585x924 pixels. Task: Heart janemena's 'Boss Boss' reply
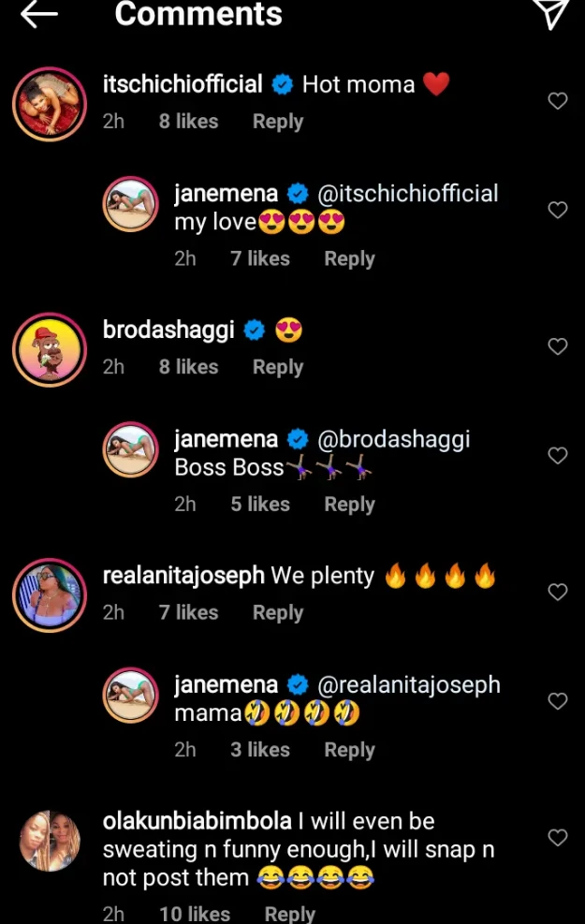point(557,456)
